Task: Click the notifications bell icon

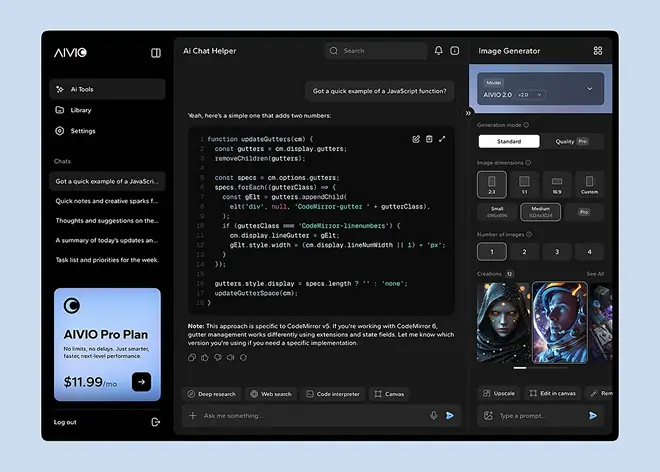Action: coord(438,51)
